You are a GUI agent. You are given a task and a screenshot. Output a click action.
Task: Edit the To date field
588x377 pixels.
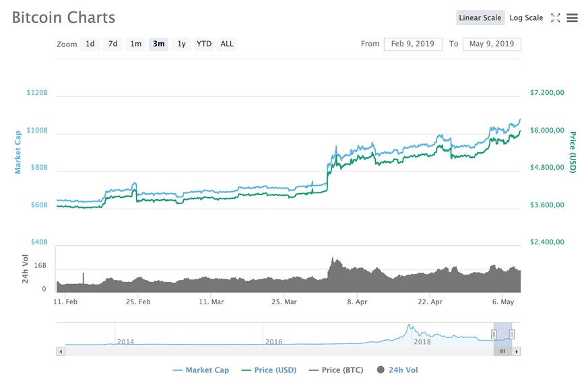(492, 44)
